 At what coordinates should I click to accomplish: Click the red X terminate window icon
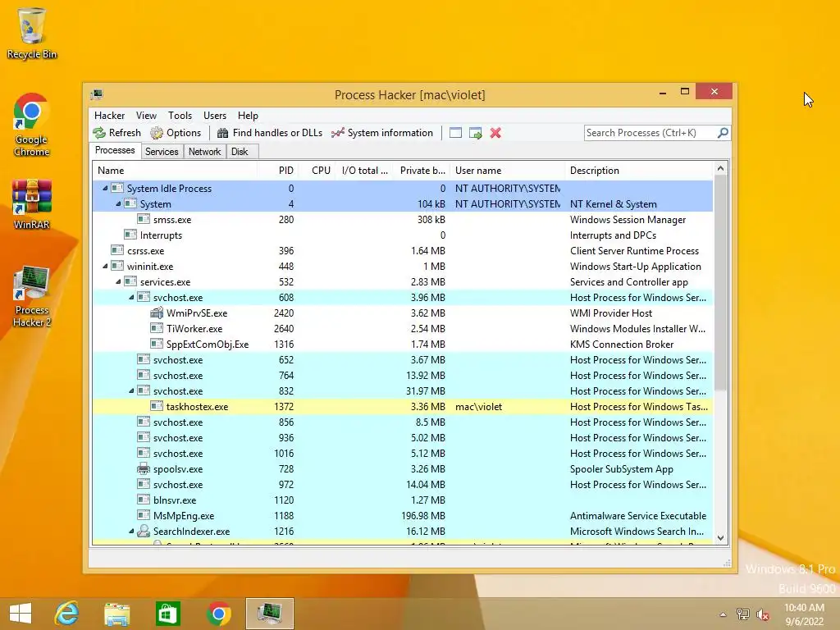point(495,133)
